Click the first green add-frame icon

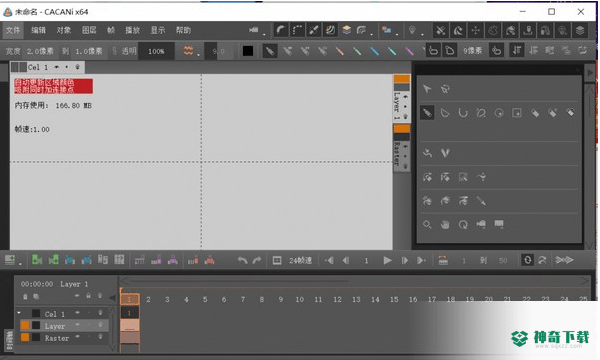[37, 260]
